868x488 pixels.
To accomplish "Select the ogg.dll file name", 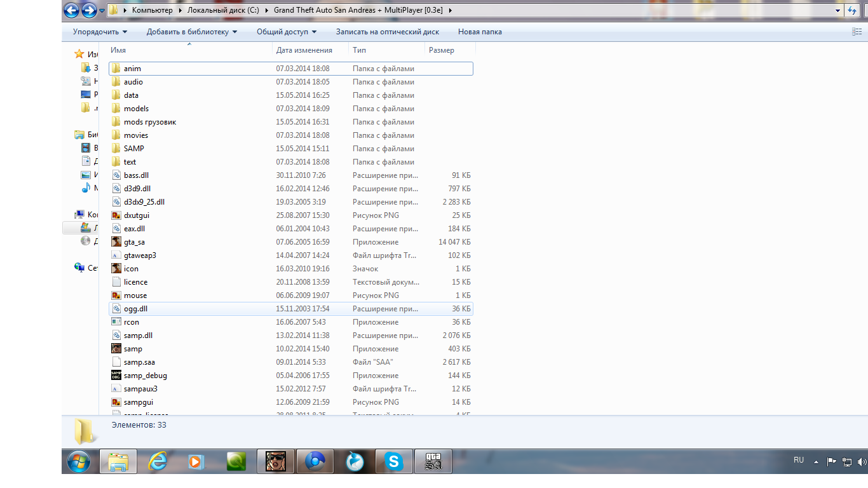I will click(136, 309).
